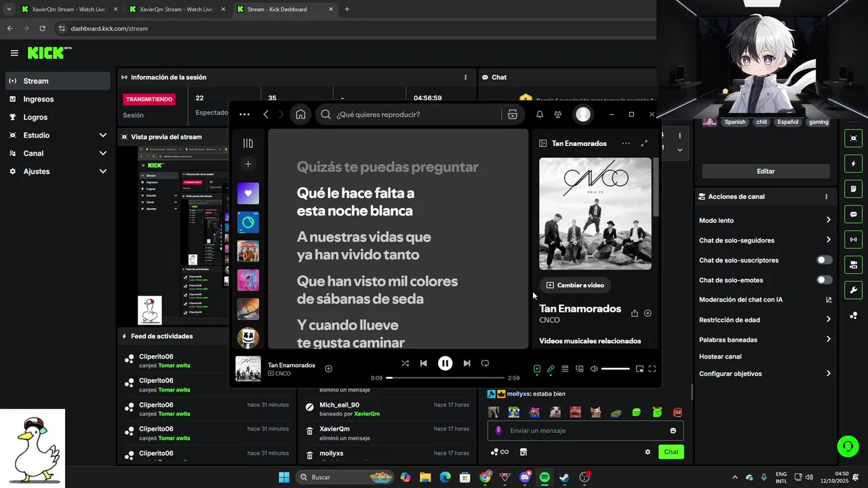Open Spotify connect-to-device menu
Image resolution: width=868 pixels, height=488 pixels.
click(579, 369)
